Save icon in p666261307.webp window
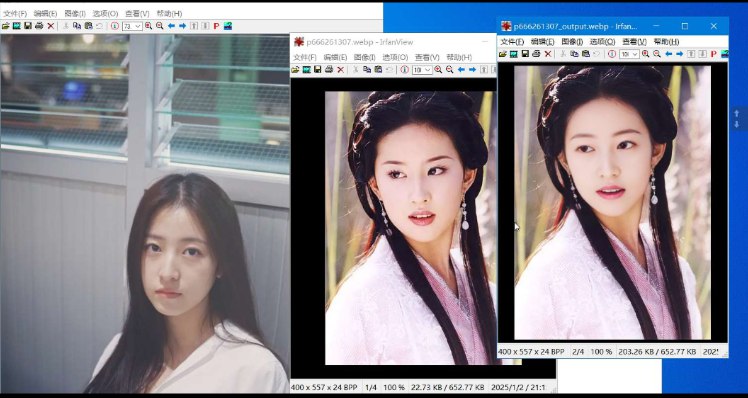Screen dimensions: 748x398 coord(318,70)
